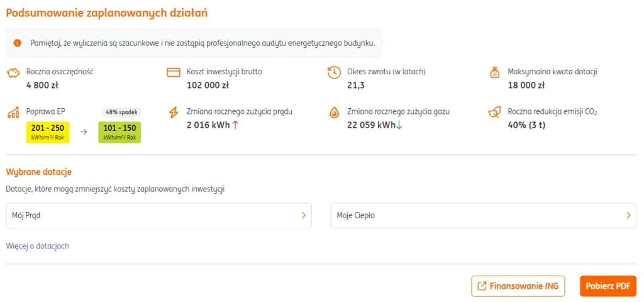
Task: Click the credit card investment cost icon
Action: point(174,72)
